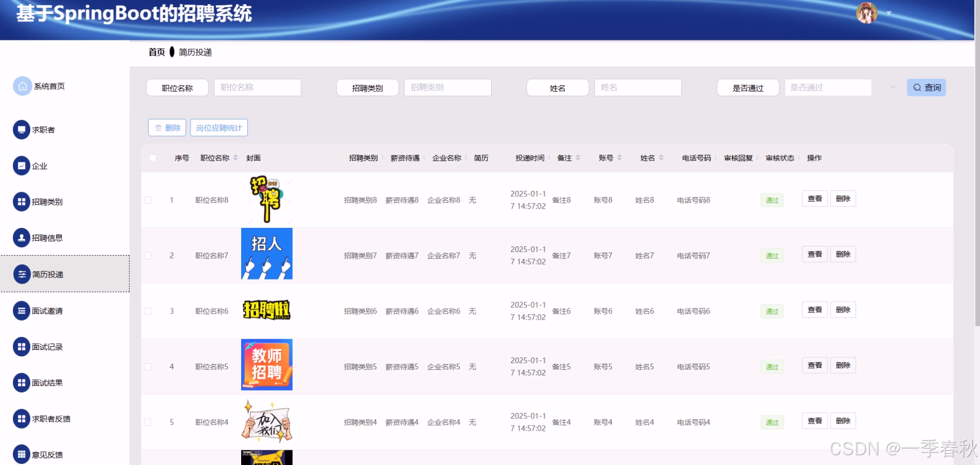
Task: Focus the 职位名称 search input
Action: click(258, 88)
